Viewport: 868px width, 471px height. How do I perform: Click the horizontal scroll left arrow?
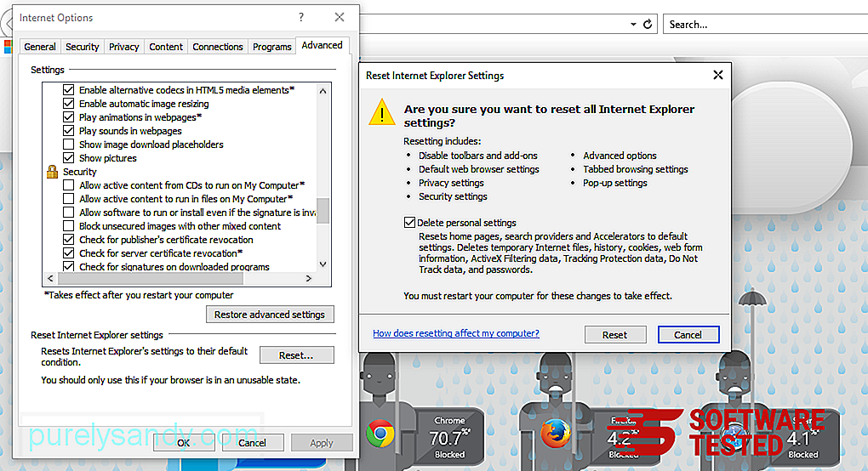[x=50, y=279]
